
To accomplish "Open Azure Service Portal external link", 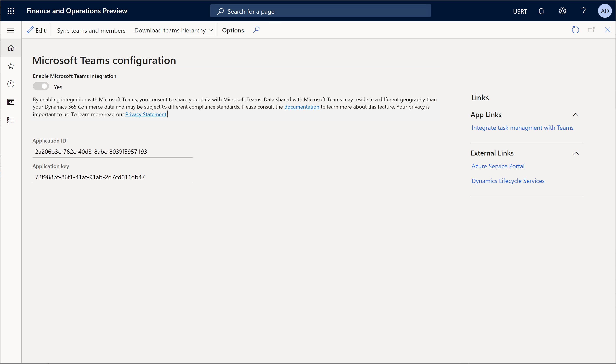I will 498,166.
